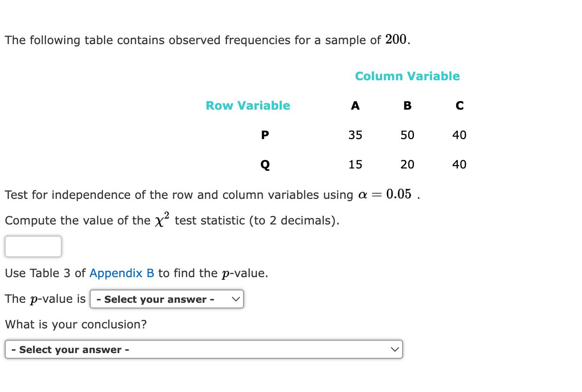Open the conclusion Select your answer dropdown

(x=203, y=349)
